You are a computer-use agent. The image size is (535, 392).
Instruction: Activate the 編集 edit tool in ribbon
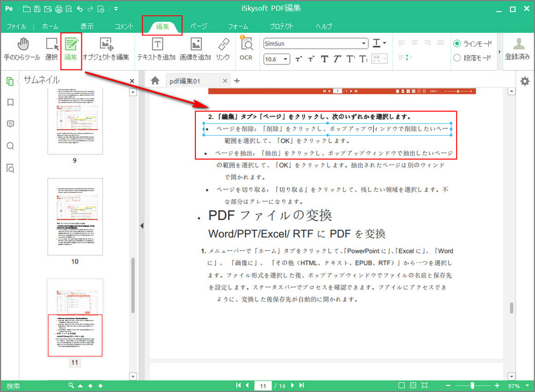72,50
